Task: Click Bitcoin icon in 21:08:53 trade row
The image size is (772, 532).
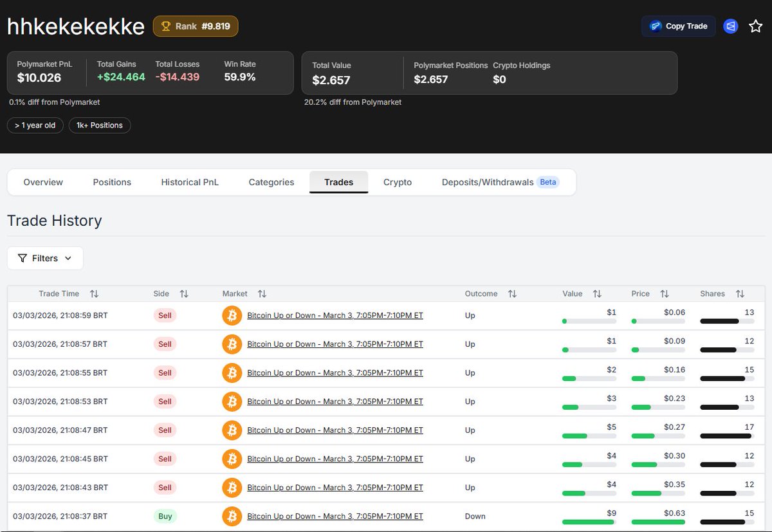Action: point(232,401)
